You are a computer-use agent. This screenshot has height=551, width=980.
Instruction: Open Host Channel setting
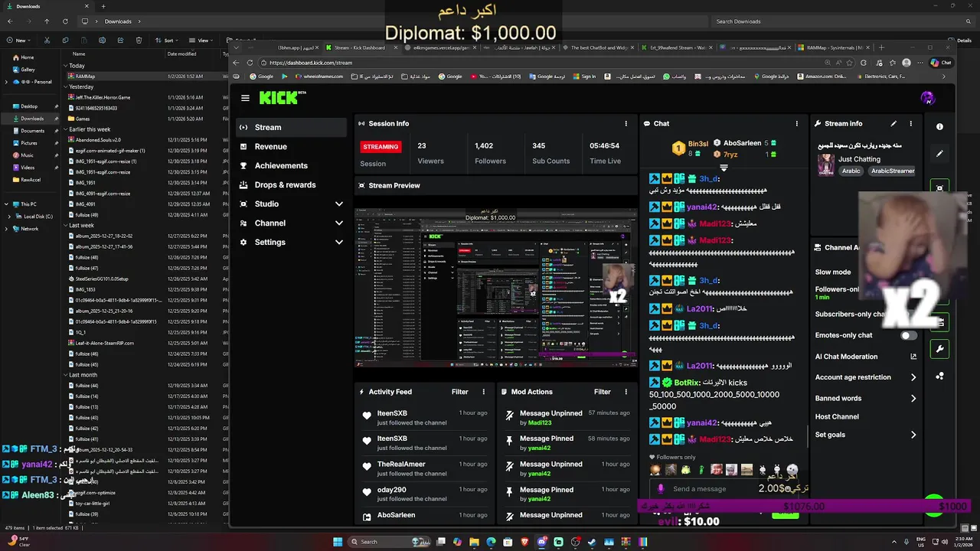pyautogui.click(x=837, y=417)
